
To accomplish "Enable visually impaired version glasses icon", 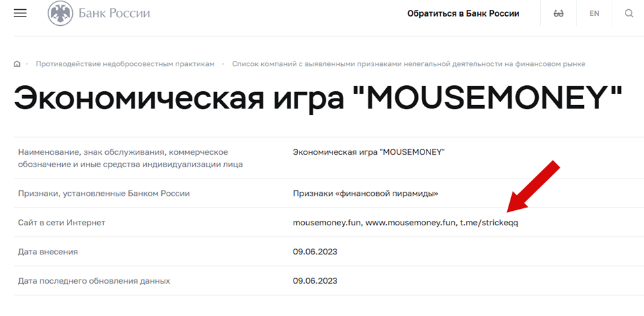I will (x=558, y=13).
